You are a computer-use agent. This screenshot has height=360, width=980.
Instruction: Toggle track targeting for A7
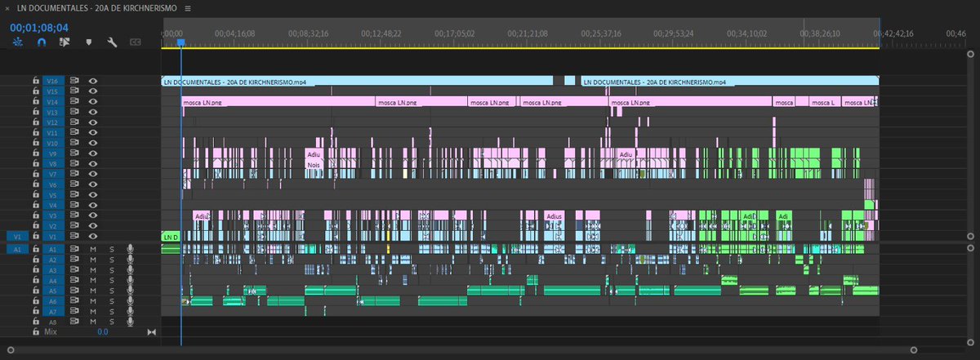point(54,312)
